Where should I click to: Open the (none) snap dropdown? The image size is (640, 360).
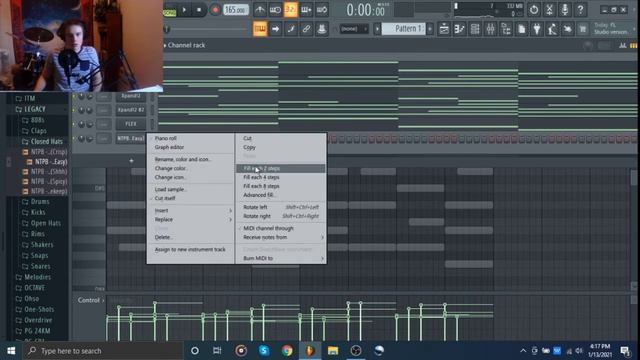[x=354, y=29]
